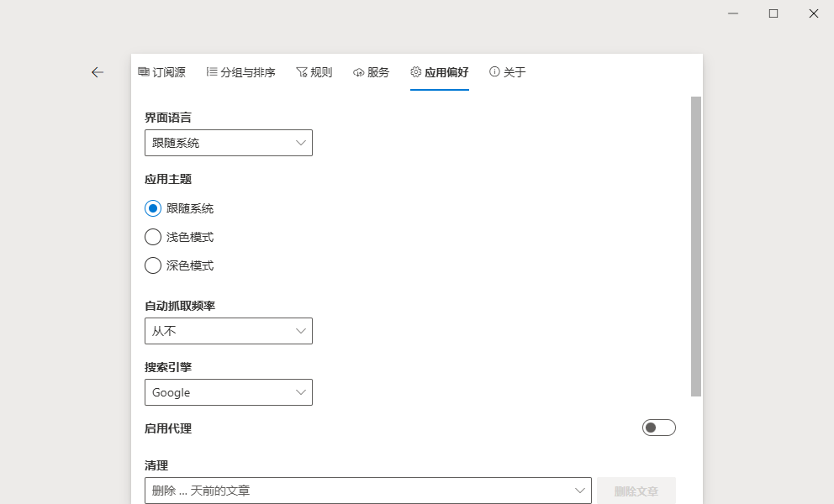Select the 浅色模式 theme option
The height and width of the screenshot is (504, 834).
[153, 237]
